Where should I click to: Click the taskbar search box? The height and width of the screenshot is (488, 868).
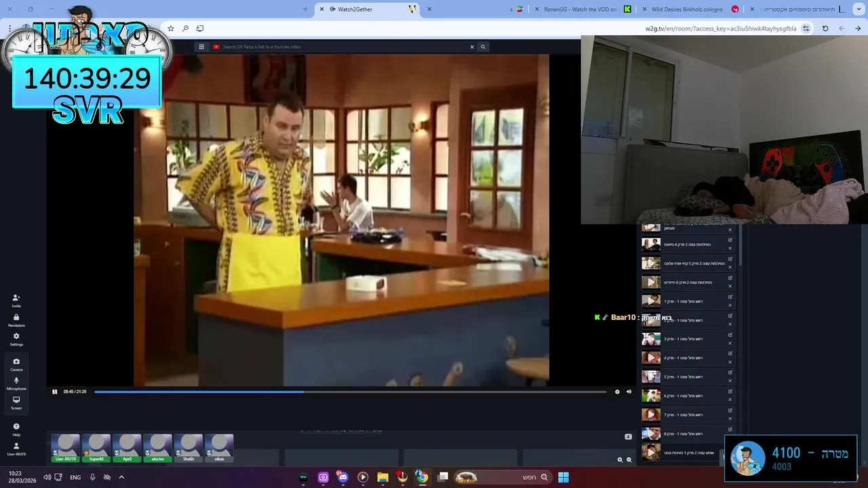tap(502, 477)
